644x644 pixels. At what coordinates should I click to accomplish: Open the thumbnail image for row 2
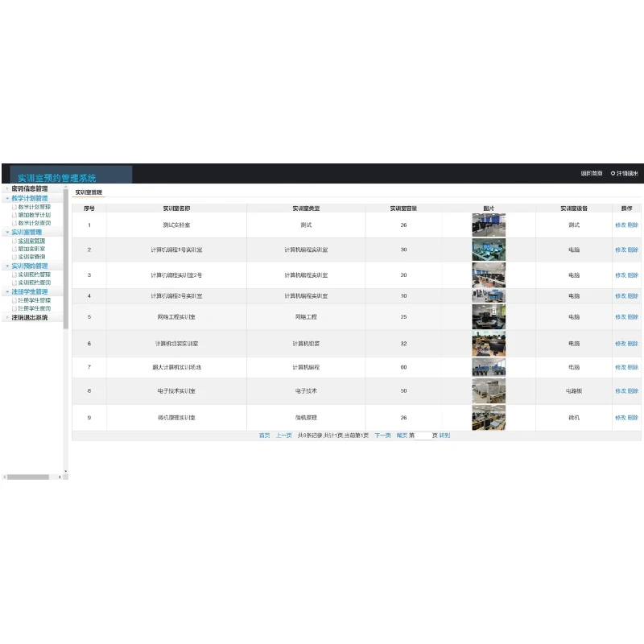click(x=489, y=250)
